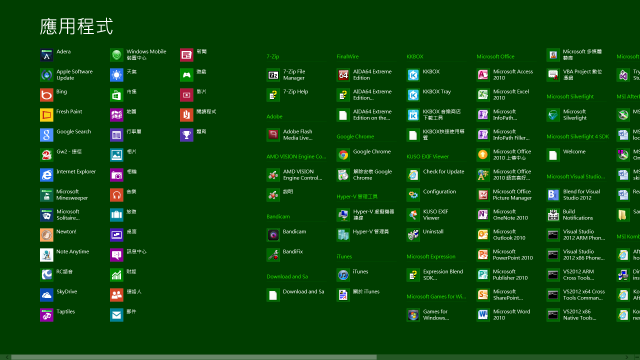Open the Adera app icon

pyautogui.click(x=47, y=55)
